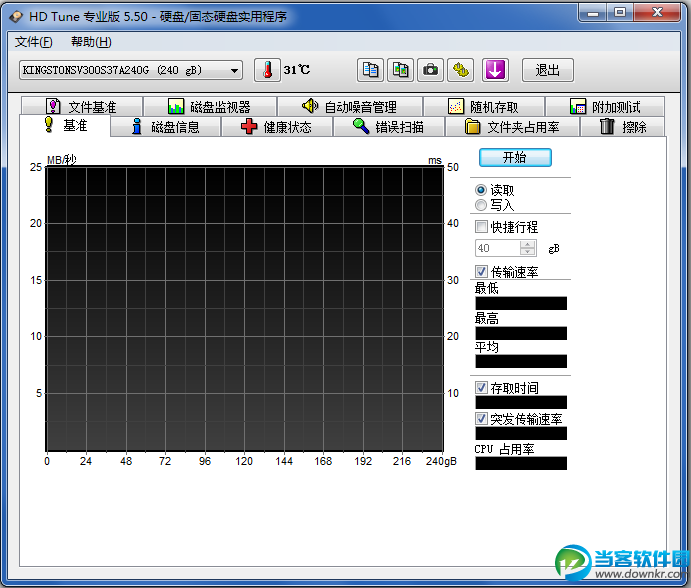This screenshot has width=691, height=588.
Task: Toggle the 存取时间 access time checkbox
Action: pyautogui.click(x=481, y=388)
